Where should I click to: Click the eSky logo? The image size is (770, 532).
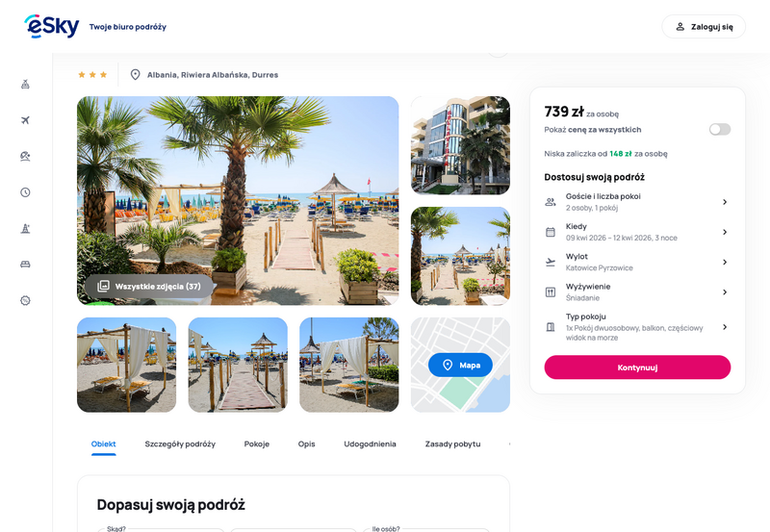click(52, 27)
